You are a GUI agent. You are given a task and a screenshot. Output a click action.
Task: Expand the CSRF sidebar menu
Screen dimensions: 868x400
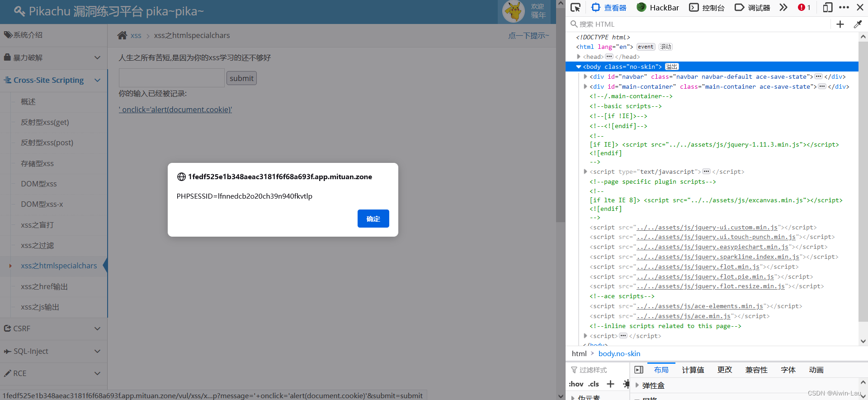click(53, 329)
